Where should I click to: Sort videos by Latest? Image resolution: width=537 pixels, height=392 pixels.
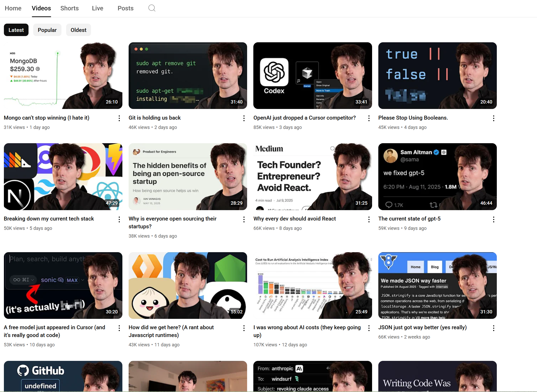coord(16,30)
